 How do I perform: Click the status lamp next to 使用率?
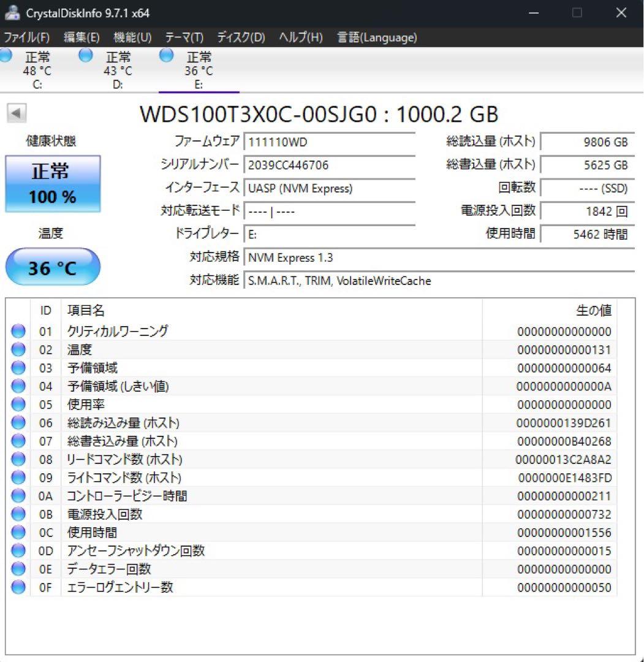[x=18, y=404]
